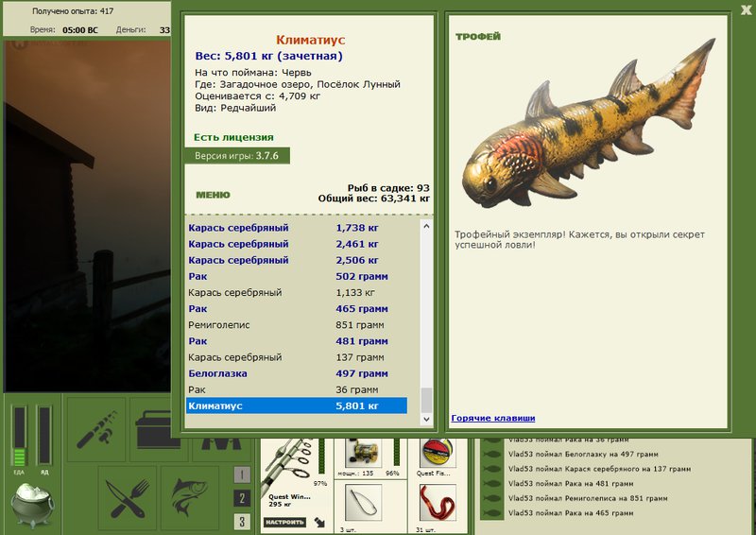Select the reel with power 135

(364, 454)
